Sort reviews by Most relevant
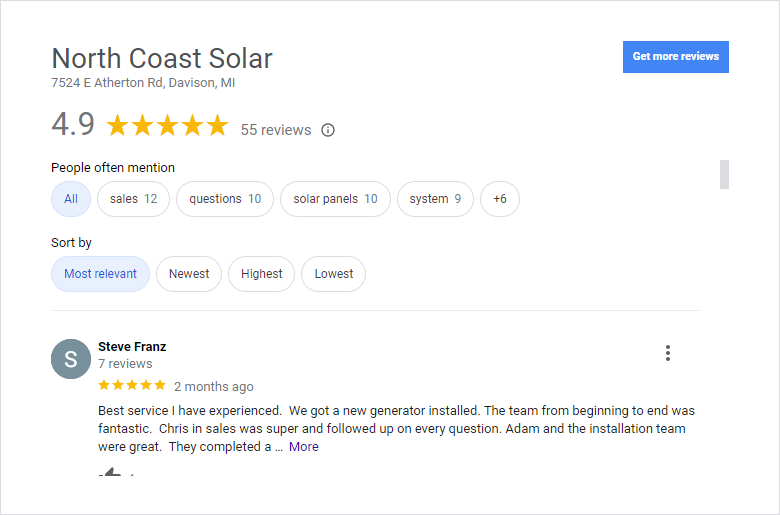This screenshot has height=515, width=780. (100, 274)
